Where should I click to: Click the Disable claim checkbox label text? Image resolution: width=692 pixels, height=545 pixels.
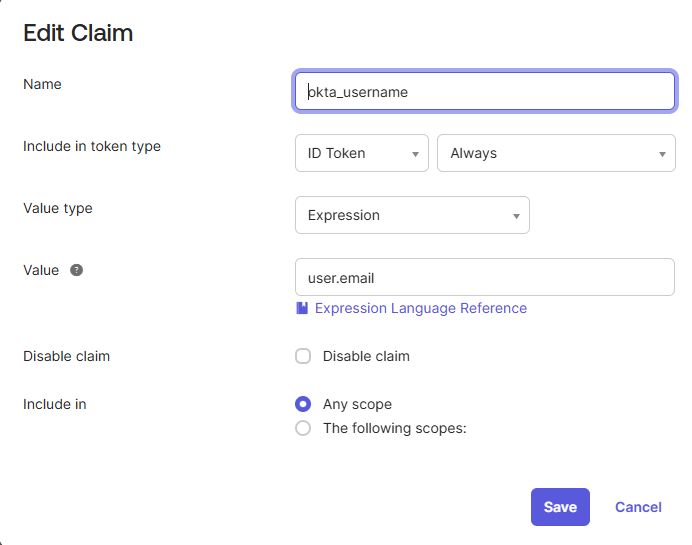point(366,356)
